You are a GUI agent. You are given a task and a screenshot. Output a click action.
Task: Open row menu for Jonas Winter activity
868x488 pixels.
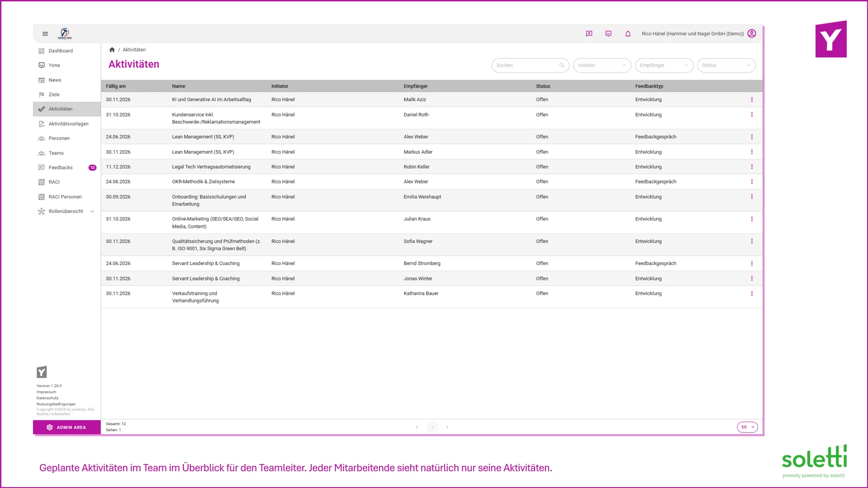point(752,279)
